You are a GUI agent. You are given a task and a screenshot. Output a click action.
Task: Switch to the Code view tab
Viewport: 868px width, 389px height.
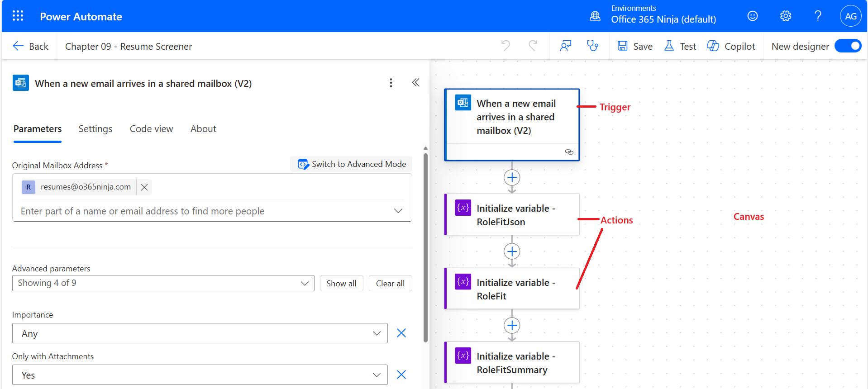[x=151, y=129]
